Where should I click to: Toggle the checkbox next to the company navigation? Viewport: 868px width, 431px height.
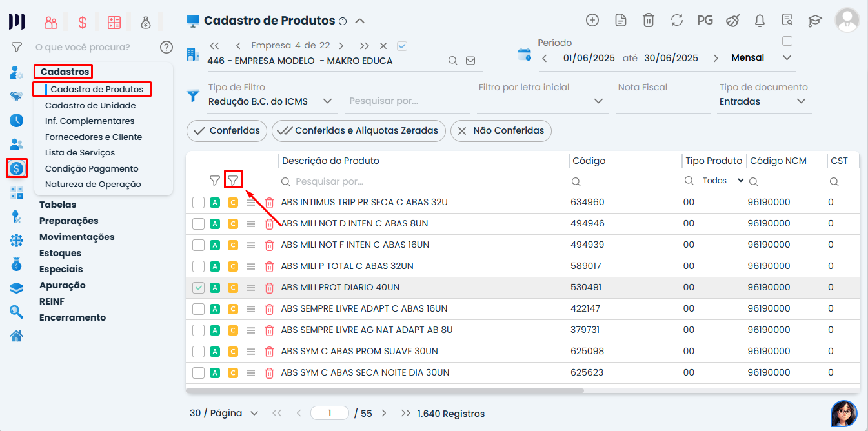pos(401,46)
